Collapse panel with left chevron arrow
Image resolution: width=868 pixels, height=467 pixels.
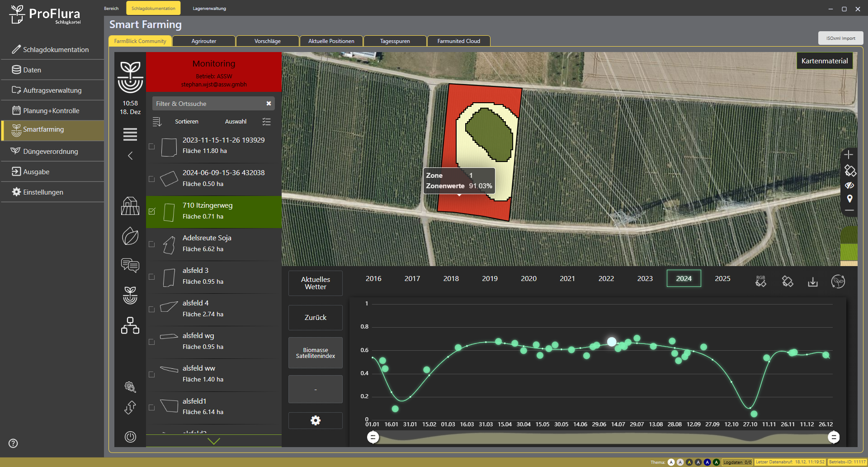(130, 156)
